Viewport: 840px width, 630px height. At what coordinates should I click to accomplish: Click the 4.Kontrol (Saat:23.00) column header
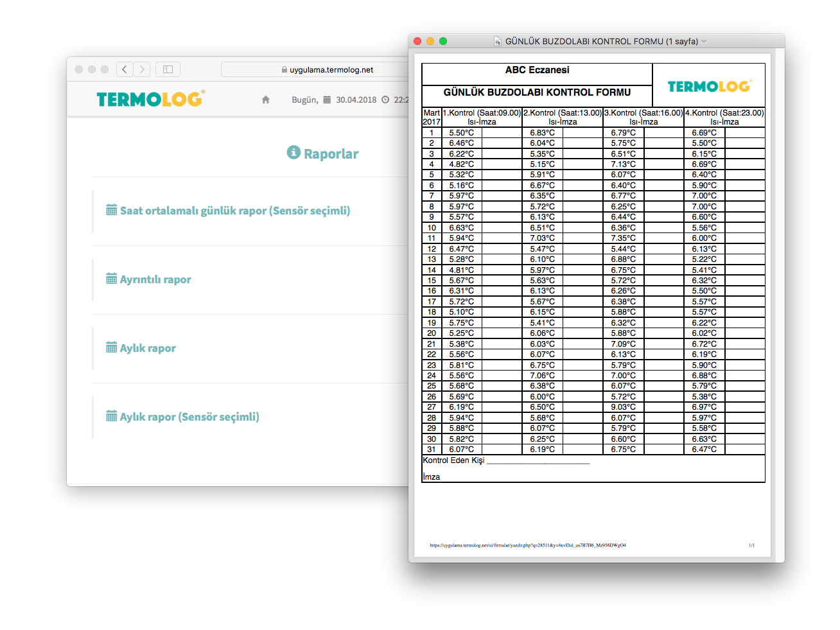click(724, 117)
